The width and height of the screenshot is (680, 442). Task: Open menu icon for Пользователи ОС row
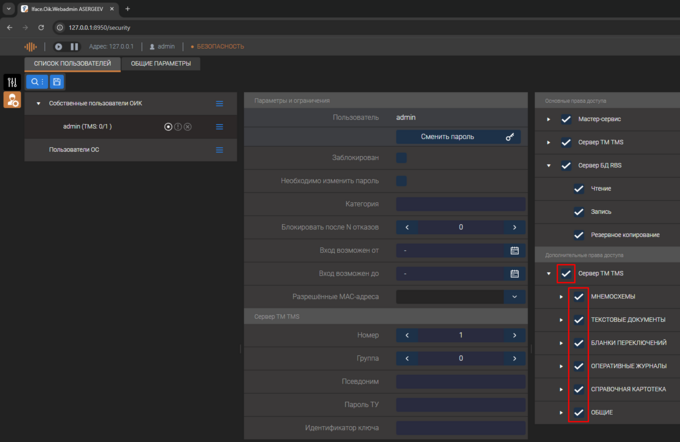click(x=219, y=150)
